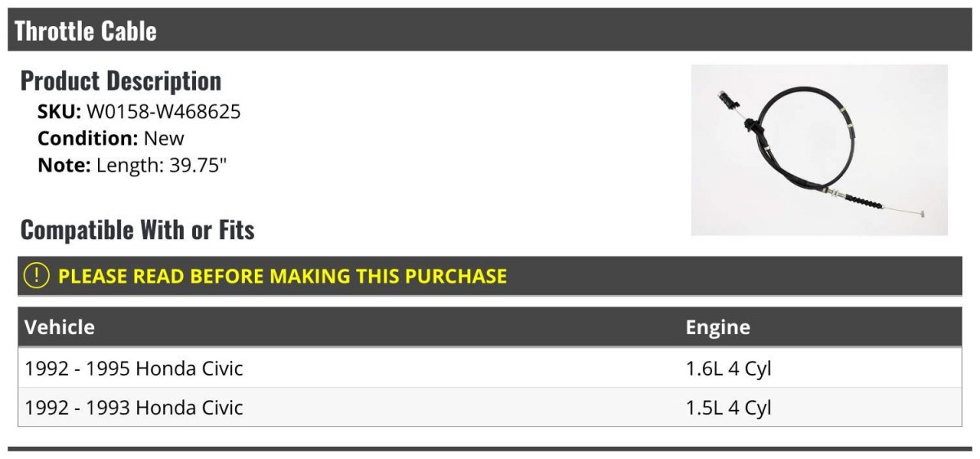Click the 1.5L 4 Cyl engine cell
This screenshot has height=459, width=980.
pos(728,407)
